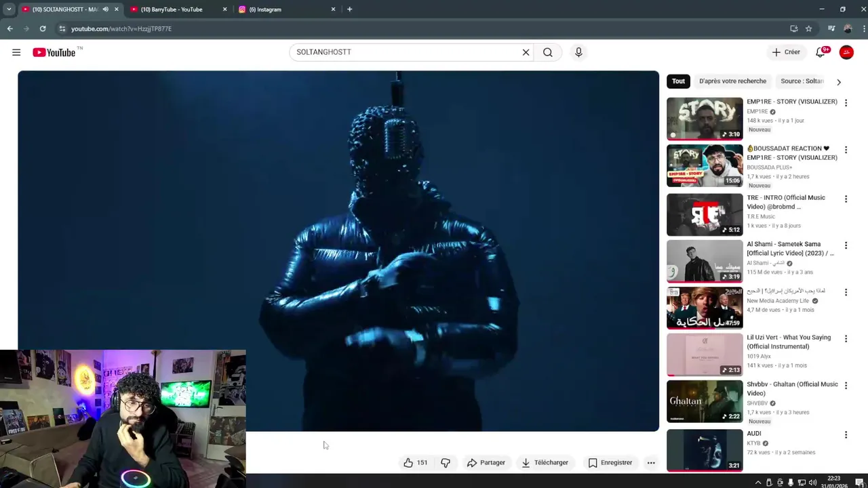This screenshot has height=488, width=868.
Task: Open the Chrome profile avatar in toolbar
Action: click(x=848, y=28)
